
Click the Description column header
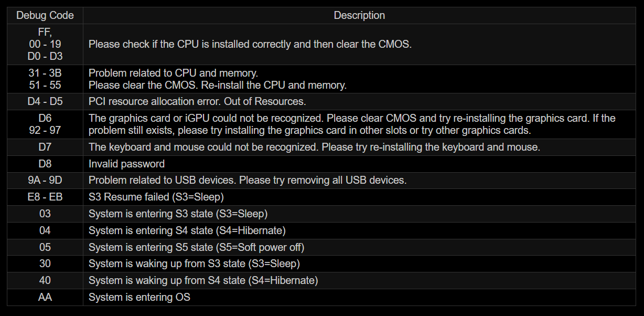tap(359, 15)
